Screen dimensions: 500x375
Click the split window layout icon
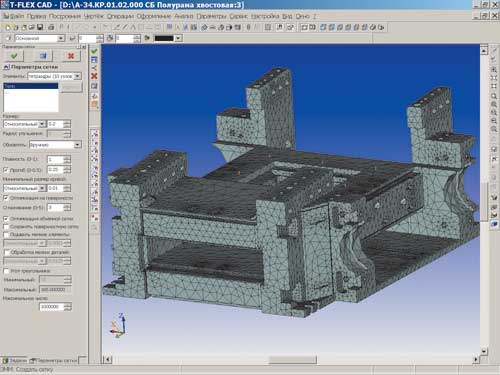pyautogui.click(x=313, y=27)
